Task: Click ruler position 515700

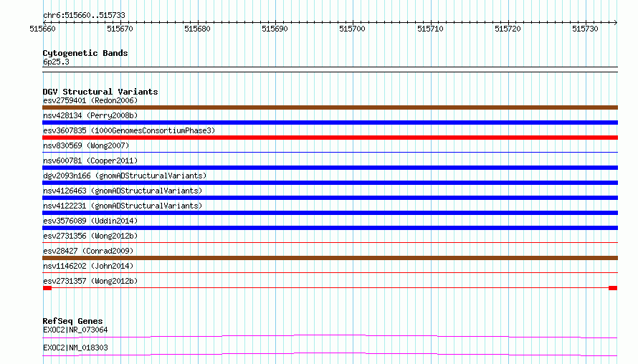Action: [x=353, y=29]
